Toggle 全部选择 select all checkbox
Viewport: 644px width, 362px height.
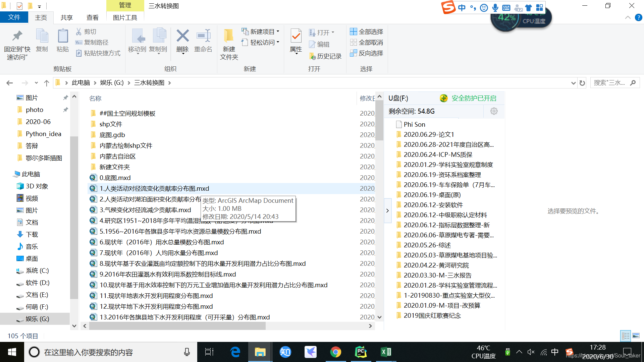point(367,31)
